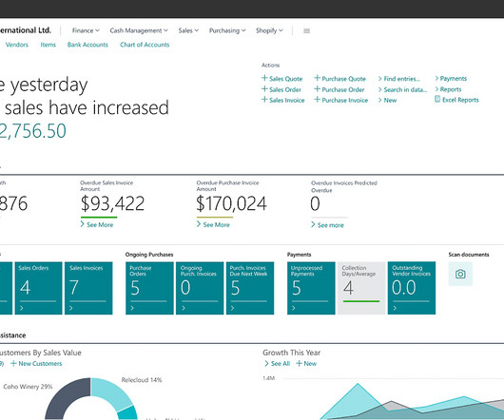
Task: Click chevron on Sales Invoices tile
Action: (71, 308)
